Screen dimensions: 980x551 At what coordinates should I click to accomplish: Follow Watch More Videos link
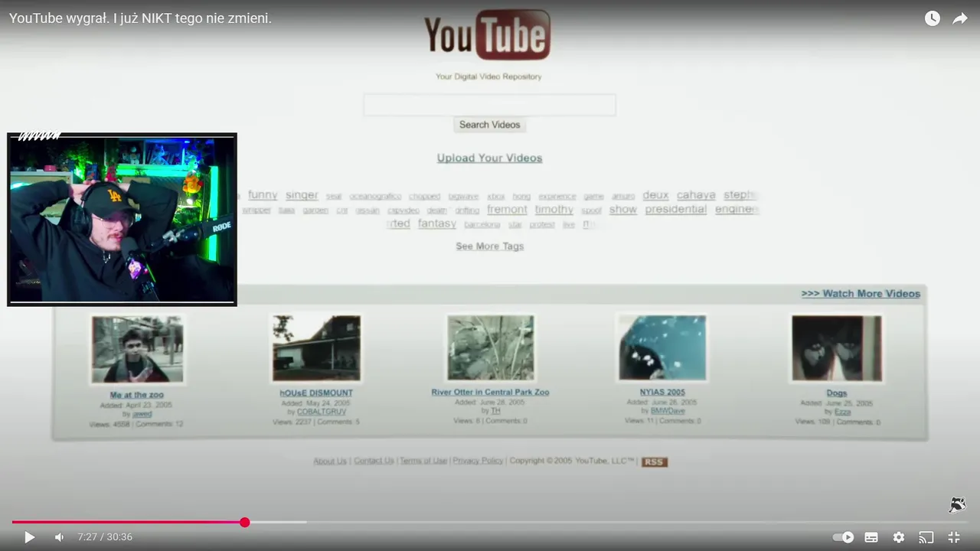(x=861, y=294)
